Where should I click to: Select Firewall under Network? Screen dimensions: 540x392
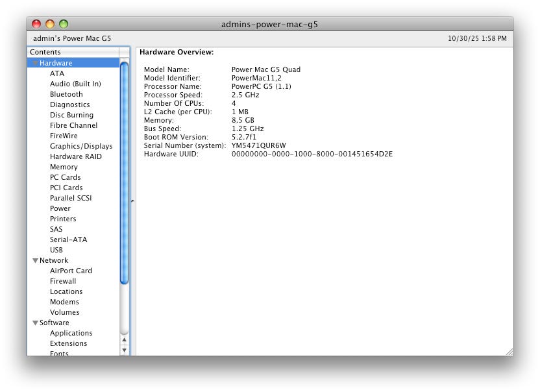pos(63,281)
